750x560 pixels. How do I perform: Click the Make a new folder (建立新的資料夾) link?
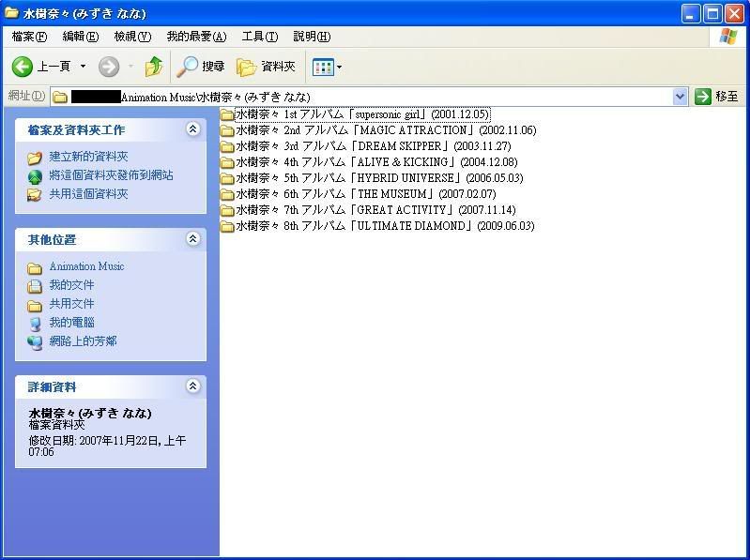(88, 157)
